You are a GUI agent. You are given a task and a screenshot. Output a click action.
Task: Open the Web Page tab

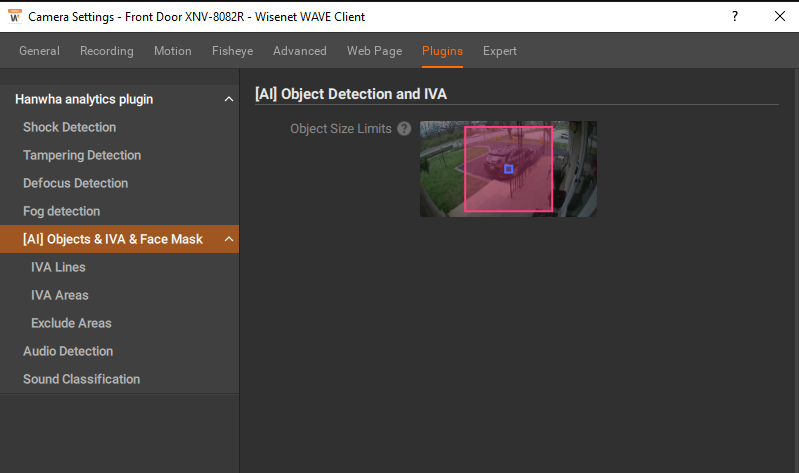click(375, 51)
